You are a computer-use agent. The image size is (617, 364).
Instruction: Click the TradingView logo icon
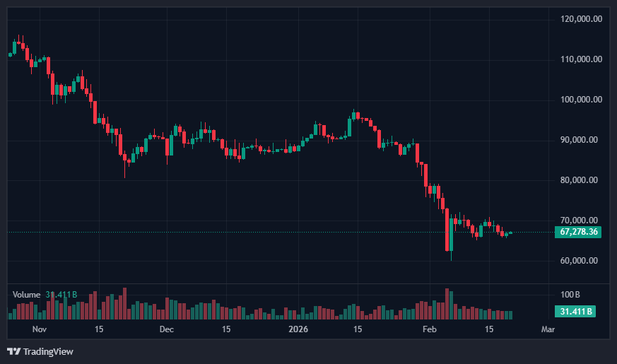(13, 351)
